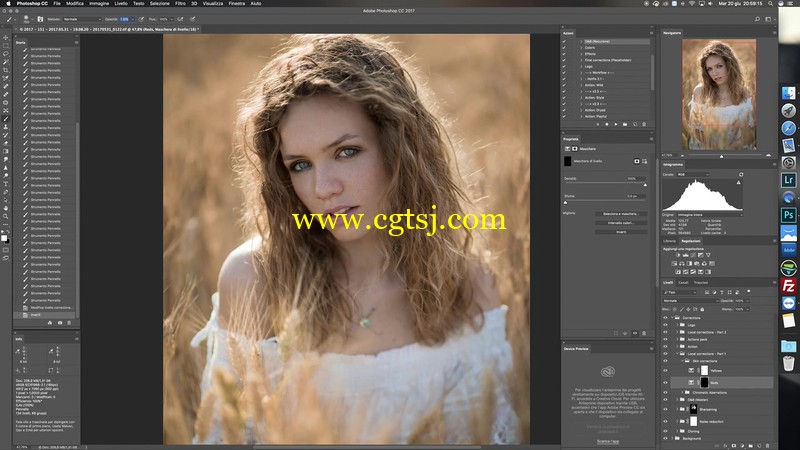Switch to the Tracciati tab

pyautogui.click(x=701, y=283)
